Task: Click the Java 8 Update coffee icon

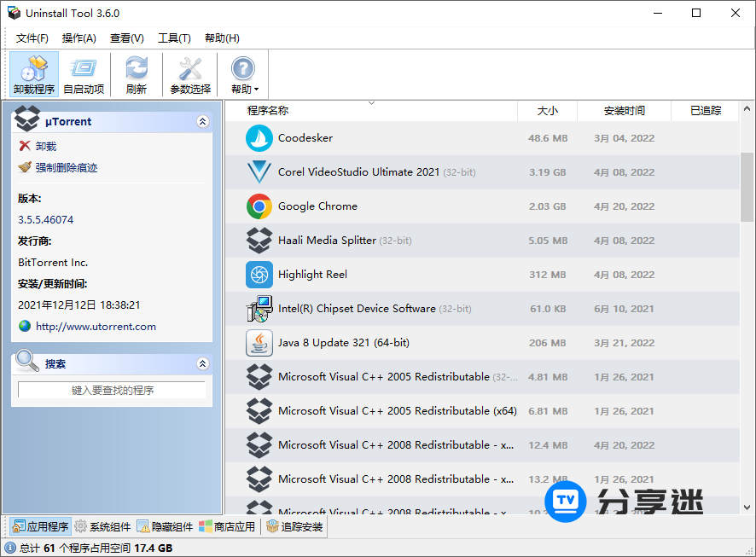Action: point(259,343)
